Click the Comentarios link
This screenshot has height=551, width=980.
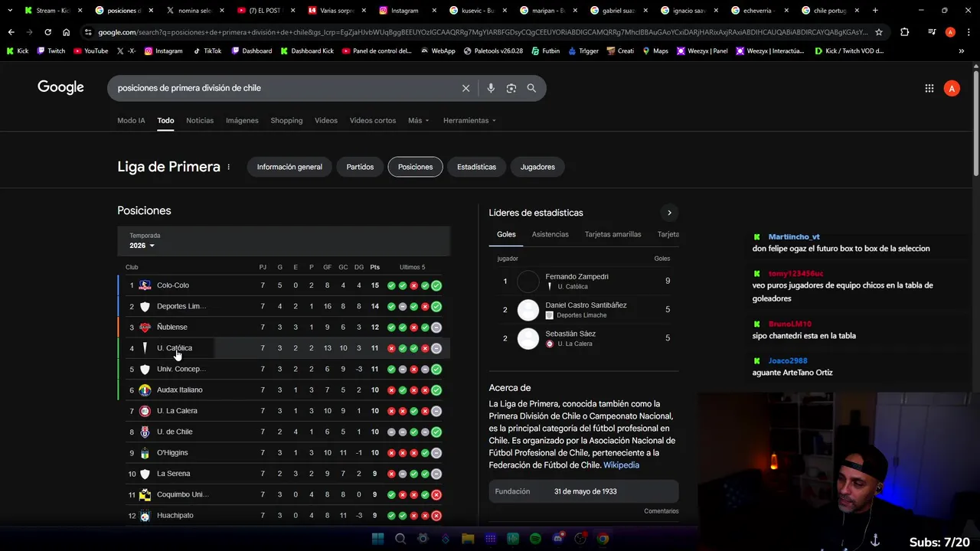click(661, 511)
